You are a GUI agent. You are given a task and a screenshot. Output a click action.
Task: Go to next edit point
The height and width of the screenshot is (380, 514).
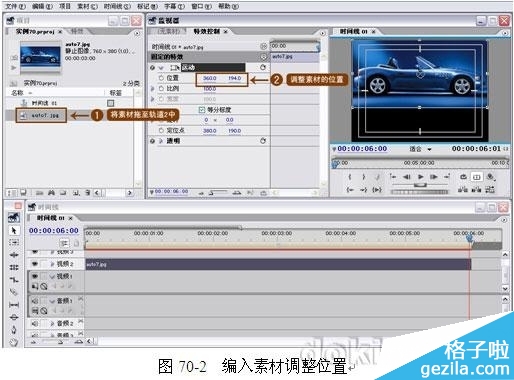(447, 177)
